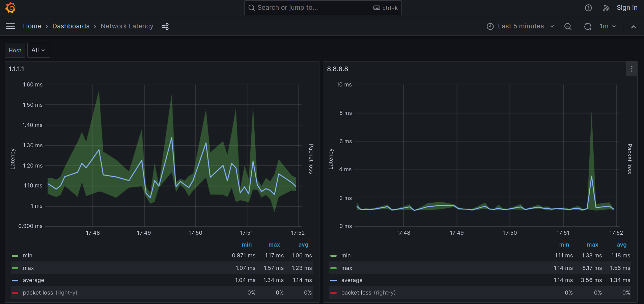644x304 pixels.
Task: Toggle the min series in 1.1.1.1 legend
Action: (x=28, y=256)
